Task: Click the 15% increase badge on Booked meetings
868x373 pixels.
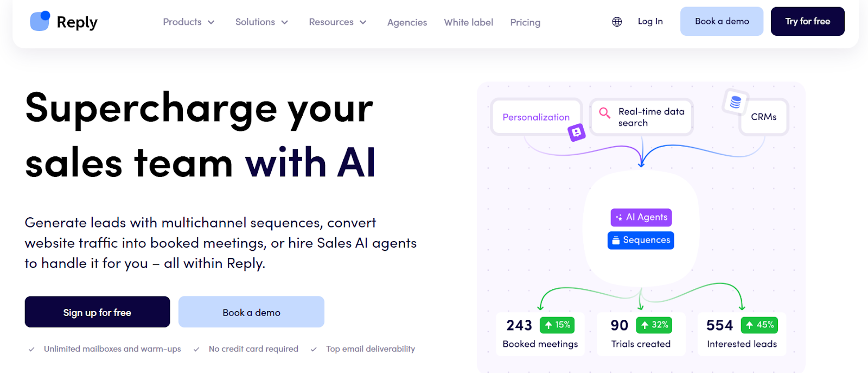Action: [558, 324]
